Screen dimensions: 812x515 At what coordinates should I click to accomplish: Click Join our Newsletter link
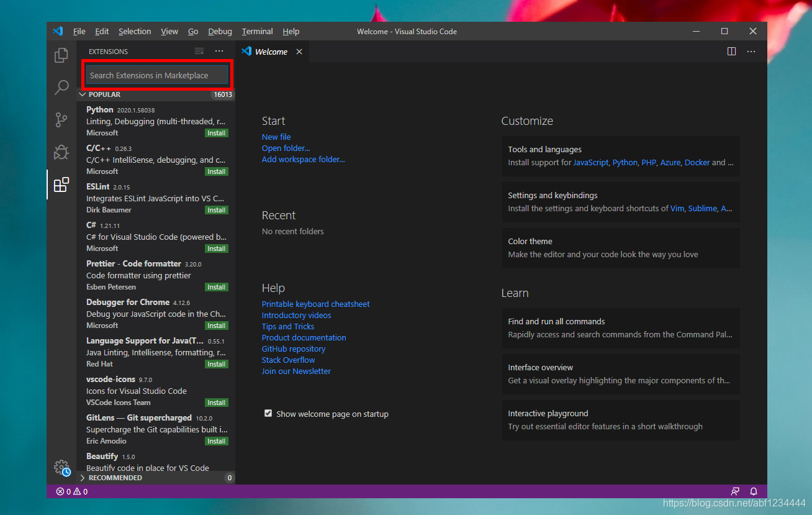296,371
